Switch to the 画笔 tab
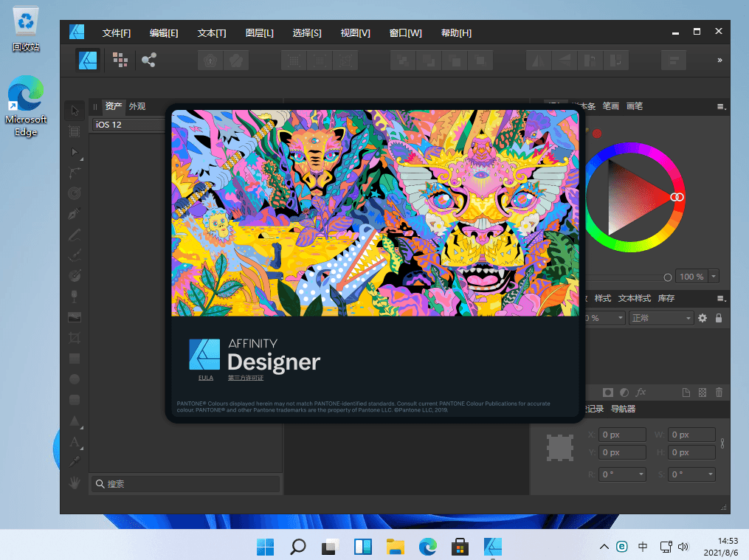The image size is (749, 560). click(x=635, y=106)
